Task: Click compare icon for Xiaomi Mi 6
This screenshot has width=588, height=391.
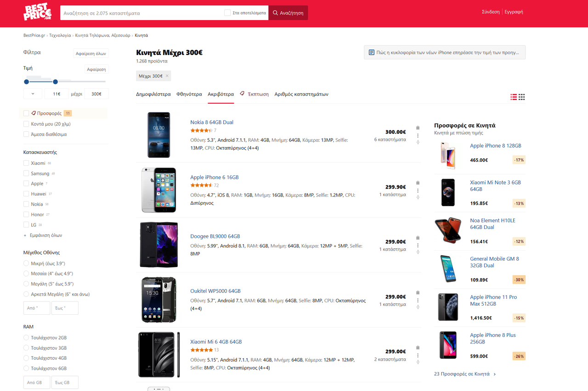Action: coord(418,362)
